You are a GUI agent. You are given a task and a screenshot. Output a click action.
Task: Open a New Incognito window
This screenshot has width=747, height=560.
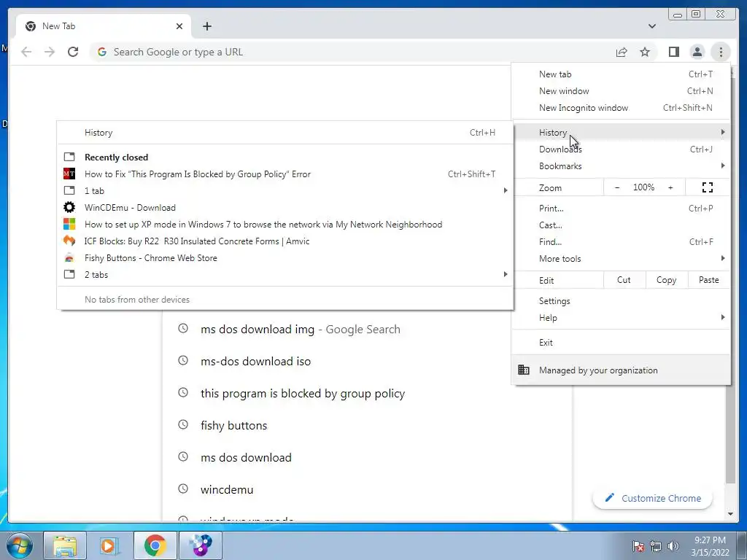pos(621,108)
